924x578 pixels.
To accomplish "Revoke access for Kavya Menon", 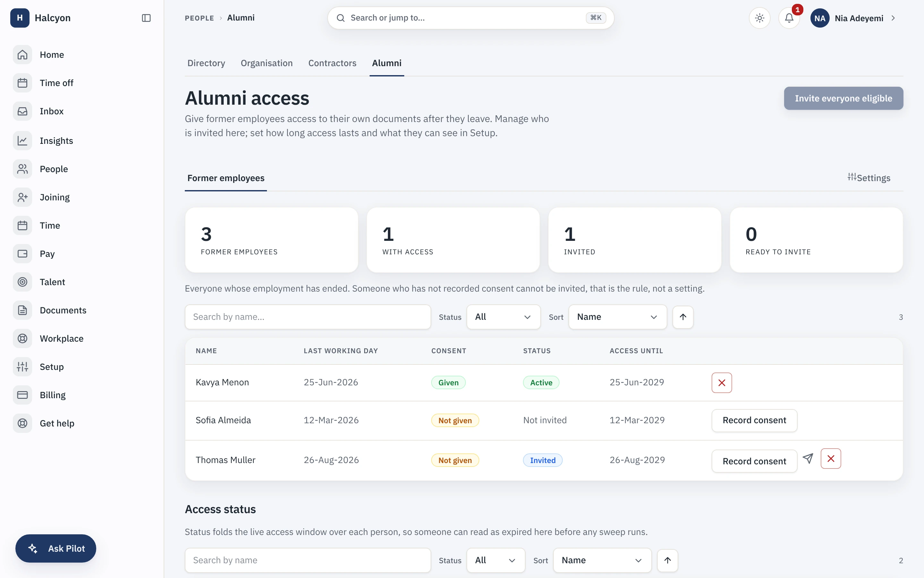I will point(722,383).
